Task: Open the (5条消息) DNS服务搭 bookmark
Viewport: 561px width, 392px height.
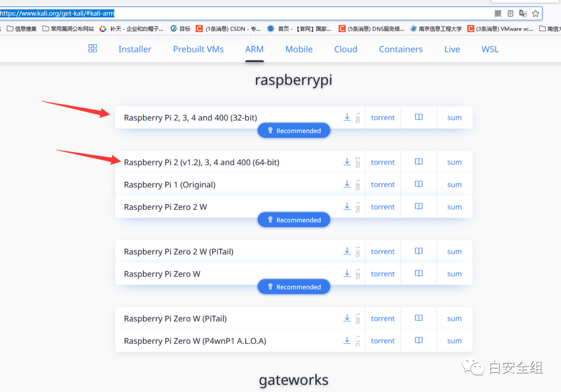Action: coord(371,29)
